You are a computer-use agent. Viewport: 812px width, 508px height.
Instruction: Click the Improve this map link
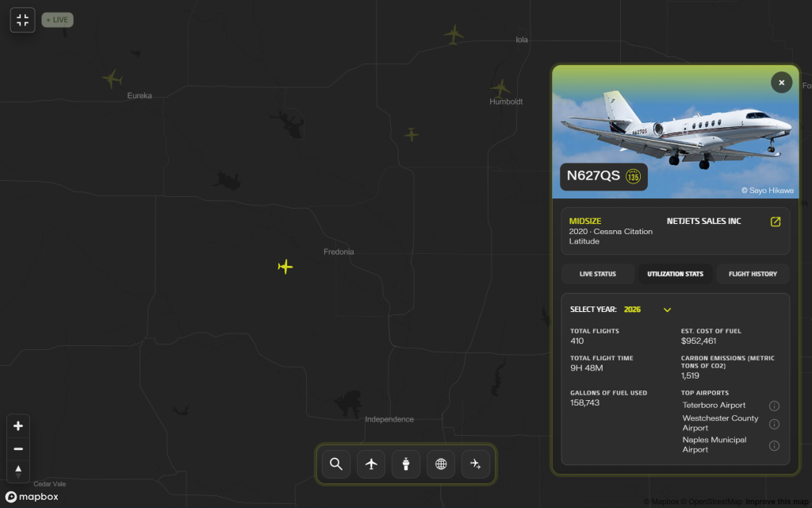(776, 502)
